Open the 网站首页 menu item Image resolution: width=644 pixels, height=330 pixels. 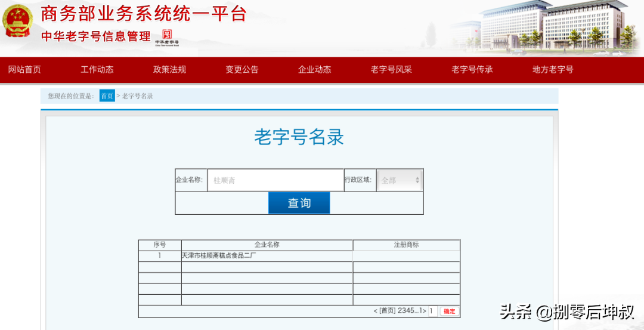24,70
